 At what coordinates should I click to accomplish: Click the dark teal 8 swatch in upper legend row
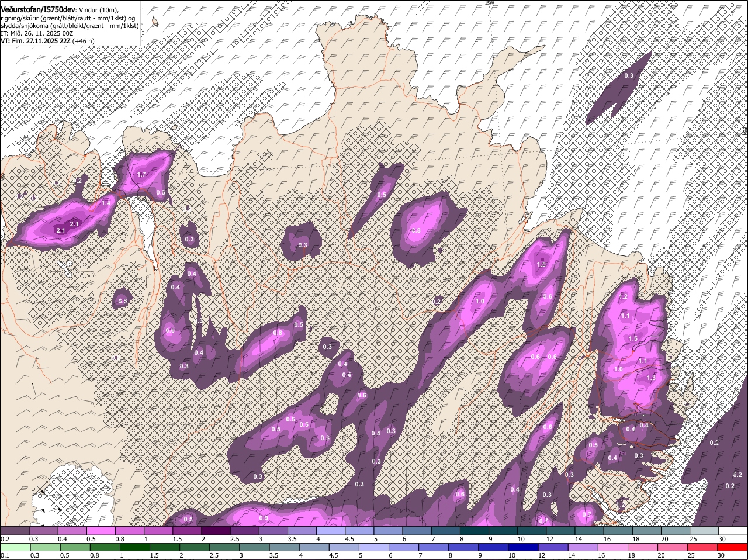click(x=474, y=531)
